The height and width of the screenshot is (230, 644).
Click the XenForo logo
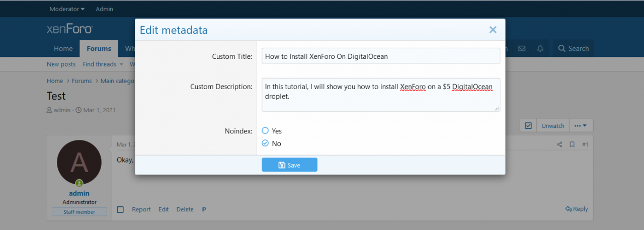click(69, 29)
